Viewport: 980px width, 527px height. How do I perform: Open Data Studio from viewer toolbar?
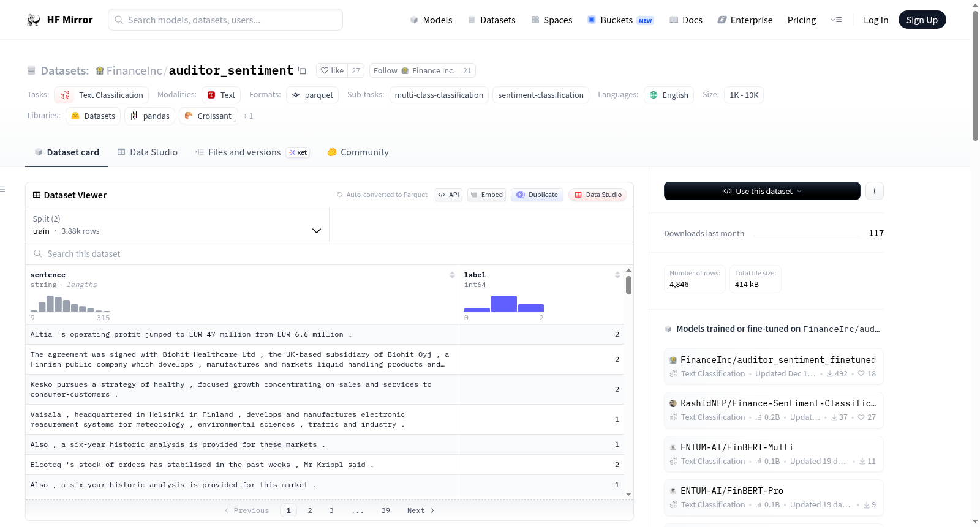[x=598, y=195]
